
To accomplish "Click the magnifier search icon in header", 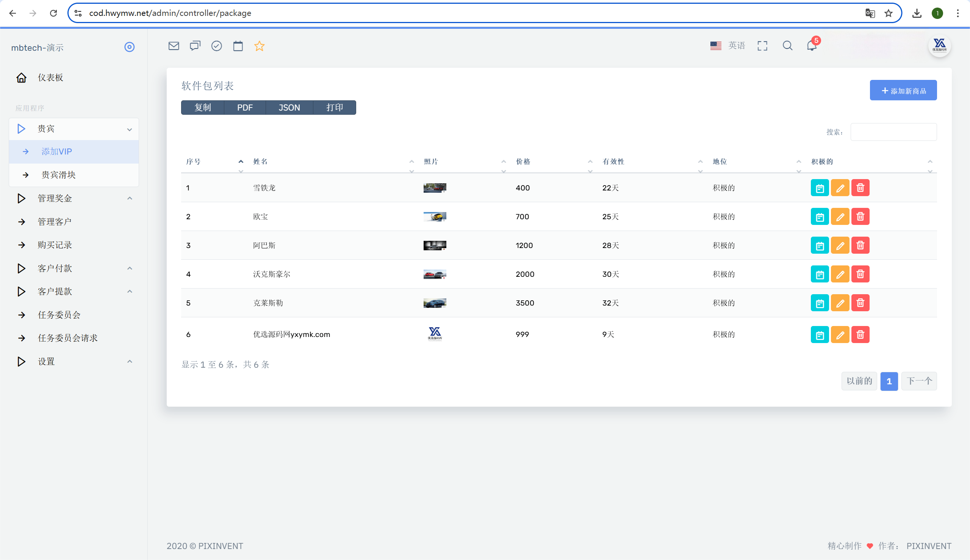I will point(787,46).
